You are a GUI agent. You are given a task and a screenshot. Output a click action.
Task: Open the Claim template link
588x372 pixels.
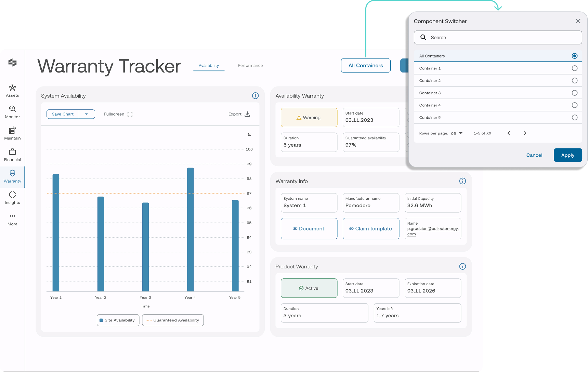[371, 229]
